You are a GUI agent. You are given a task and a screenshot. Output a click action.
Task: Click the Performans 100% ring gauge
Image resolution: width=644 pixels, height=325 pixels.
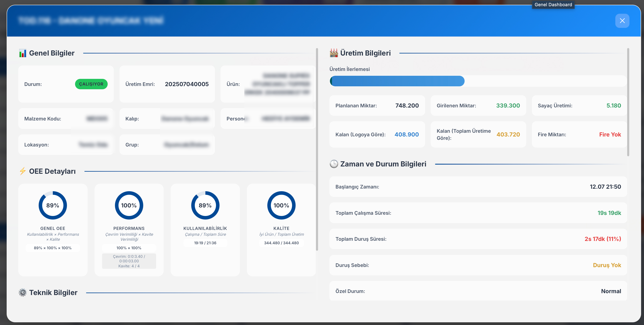pyautogui.click(x=129, y=205)
